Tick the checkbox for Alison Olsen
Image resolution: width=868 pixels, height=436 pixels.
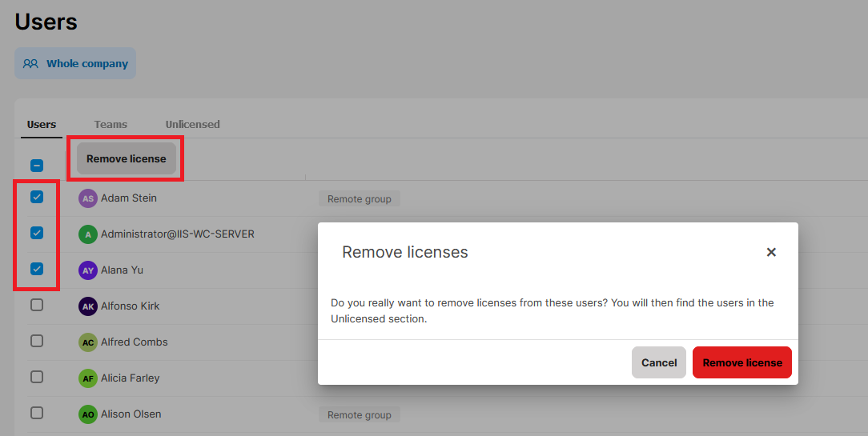(37, 413)
